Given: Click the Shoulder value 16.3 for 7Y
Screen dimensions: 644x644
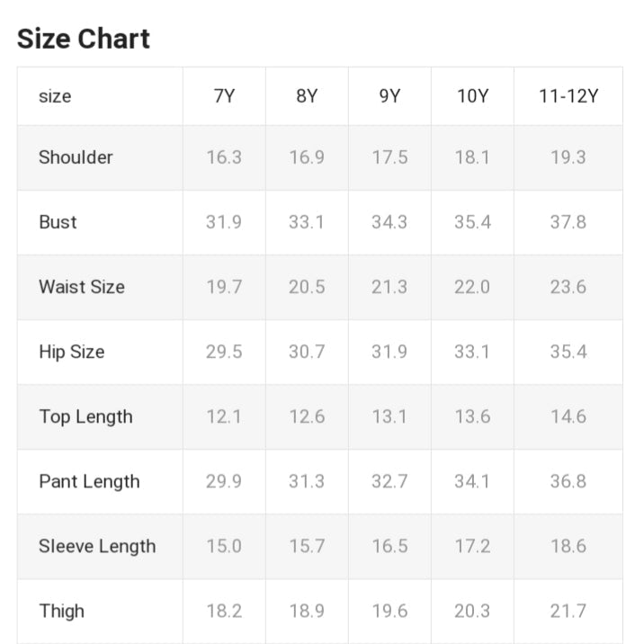Looking at the screenshot, I should coord(224,157).
